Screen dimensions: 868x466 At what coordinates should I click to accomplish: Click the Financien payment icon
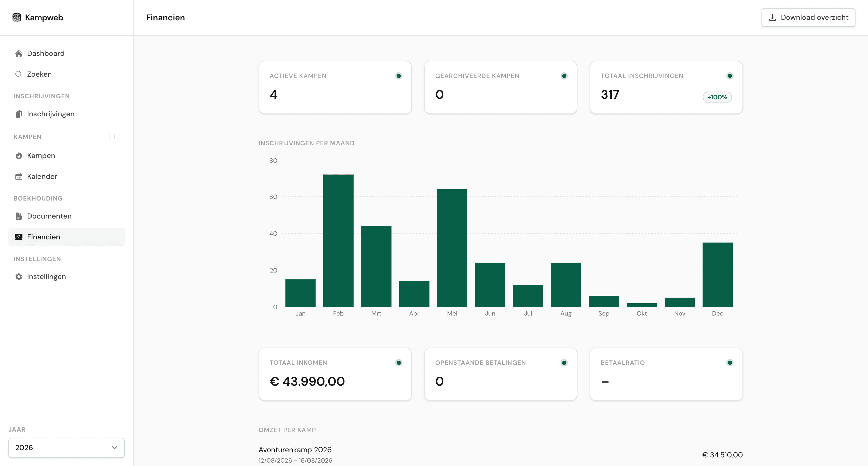pyautogui.click(x=19, y=237)
